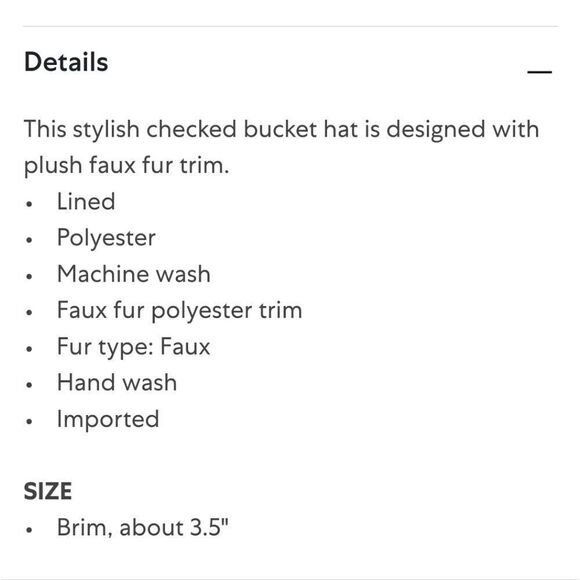Click the bullet dot beside Imported
580x580 pixels.
click(29, 421)
